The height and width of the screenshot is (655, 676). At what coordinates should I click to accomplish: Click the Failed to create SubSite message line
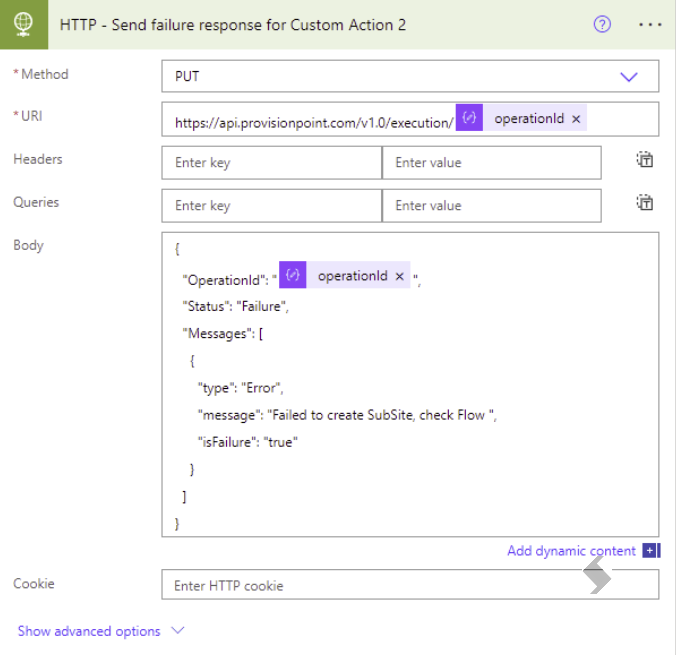point(347,415)
